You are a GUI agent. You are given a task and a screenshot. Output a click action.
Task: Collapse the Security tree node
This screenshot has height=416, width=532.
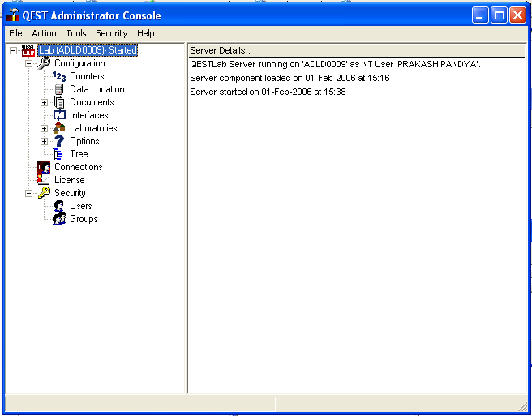(29, 193)
